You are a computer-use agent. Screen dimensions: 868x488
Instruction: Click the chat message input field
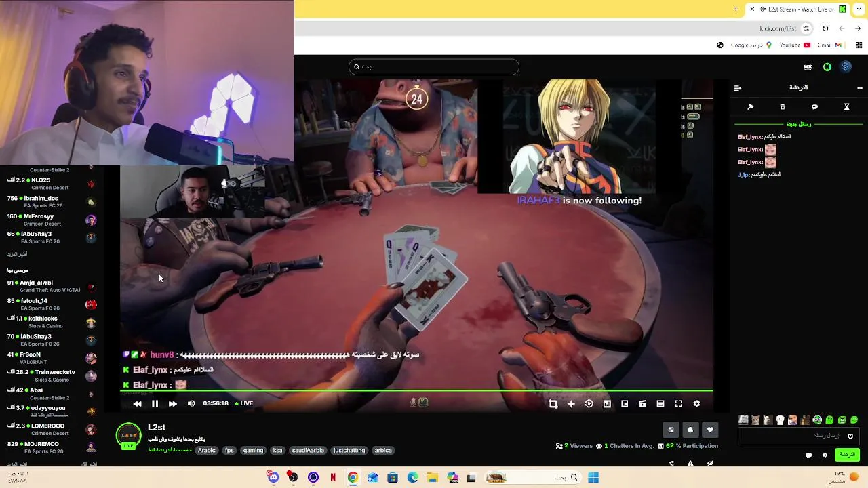click(799, 436)
